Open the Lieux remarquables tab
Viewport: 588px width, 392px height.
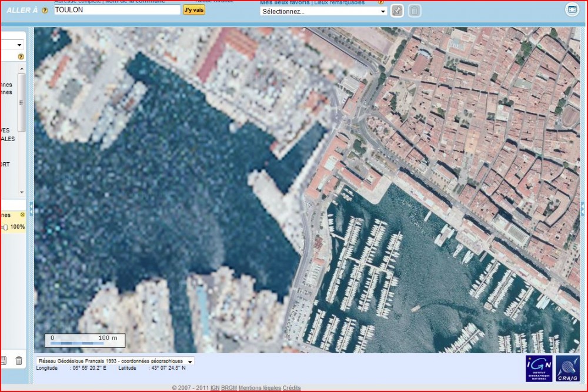coord(339,2)
